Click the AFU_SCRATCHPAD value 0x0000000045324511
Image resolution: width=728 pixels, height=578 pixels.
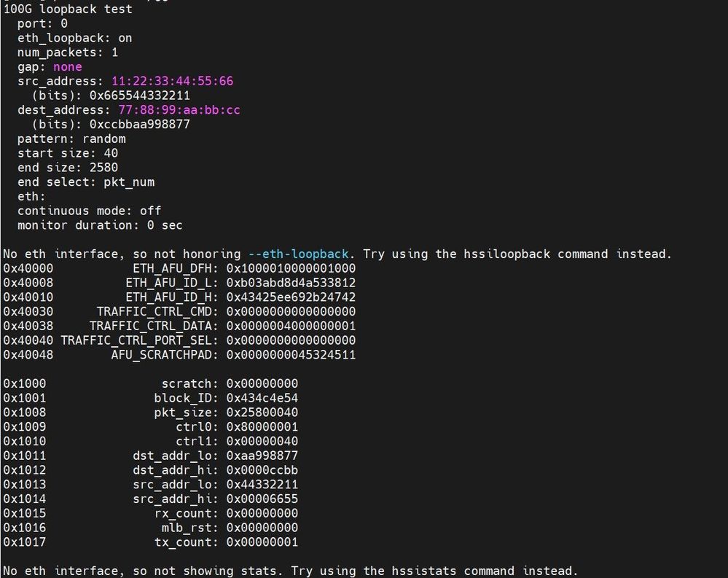click(291, 355)
